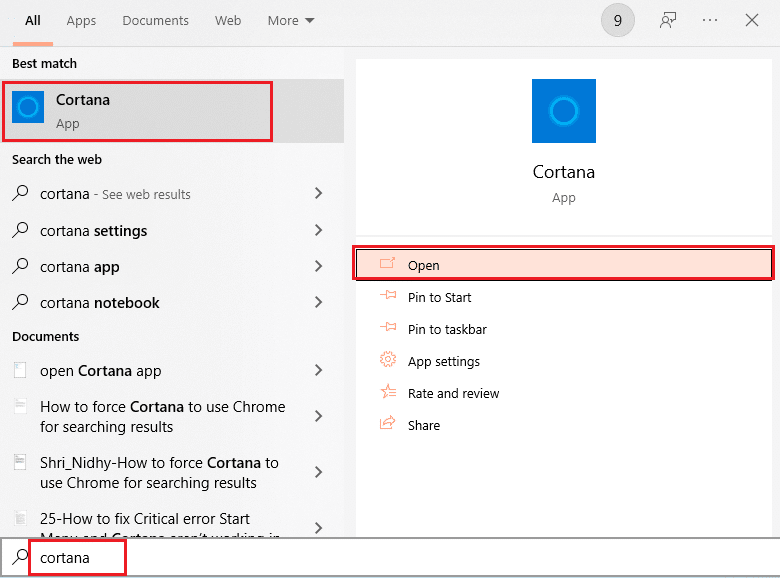
Task: Click the document icon for How to force Cortana
Action: tap(20, 406)
